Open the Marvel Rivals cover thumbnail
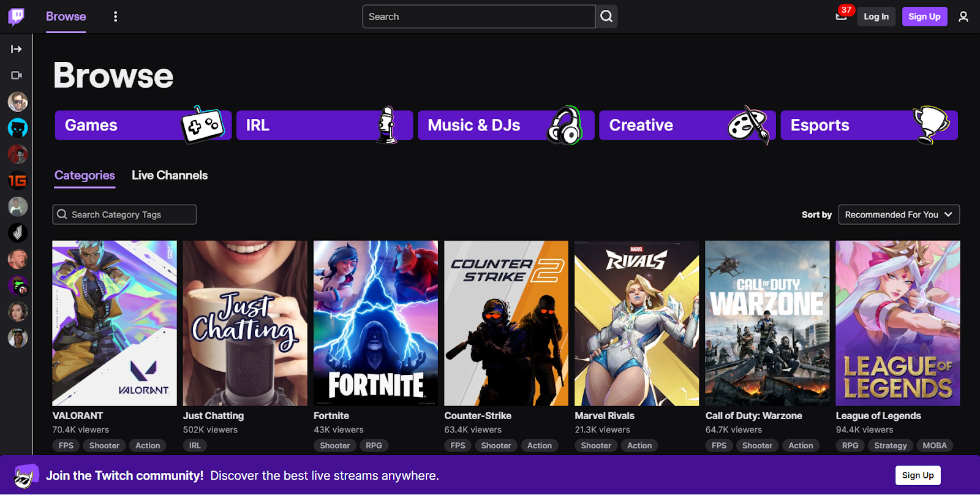 (x=637, y=323)
